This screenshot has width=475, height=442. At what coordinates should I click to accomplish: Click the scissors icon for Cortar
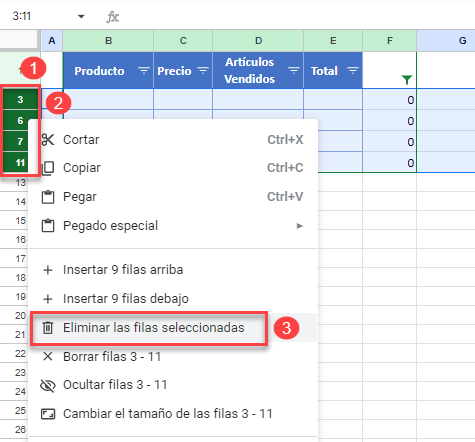tap(48, 140)
